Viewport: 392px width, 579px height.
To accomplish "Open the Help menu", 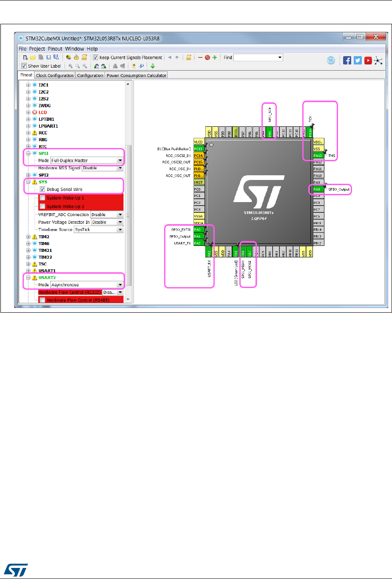I will [92, 49].
